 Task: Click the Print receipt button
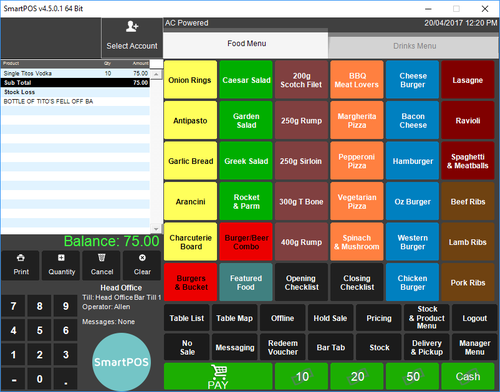coord(21,265)
